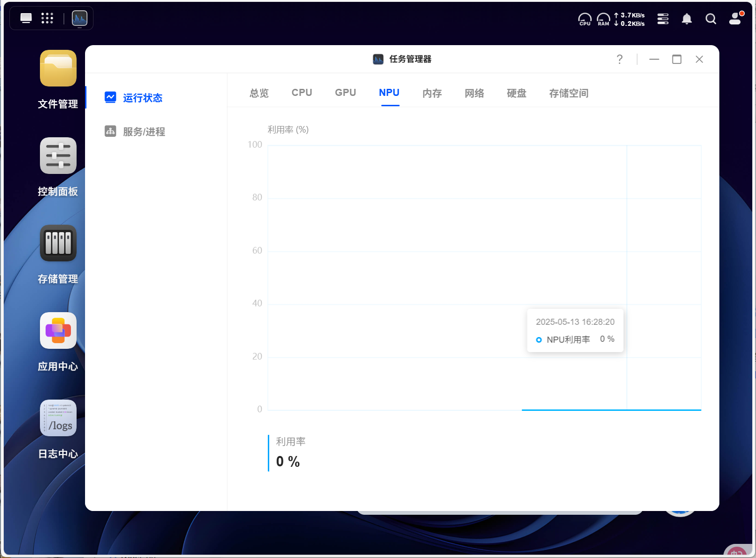Click the NPU利用率 legend marker in tooltip
Image resolution: width=756 pixels, height=558 pixels.
coord(539,340)
